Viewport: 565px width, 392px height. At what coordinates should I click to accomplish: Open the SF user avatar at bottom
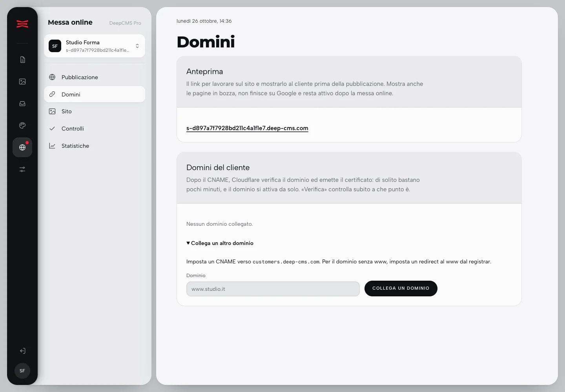(22, 371)
